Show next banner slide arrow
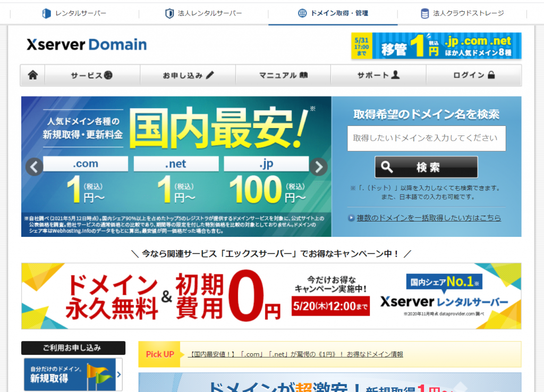 tap(319, 167)
